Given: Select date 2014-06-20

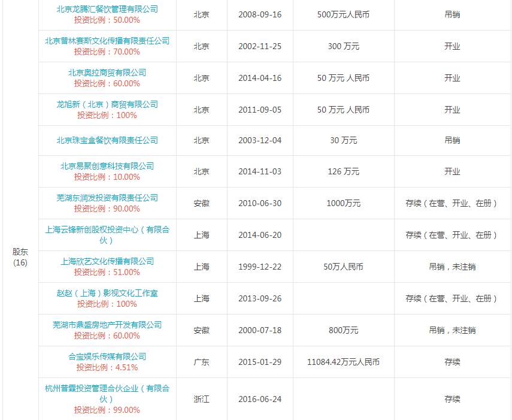Looking at the screenshot, I should 260,235.
